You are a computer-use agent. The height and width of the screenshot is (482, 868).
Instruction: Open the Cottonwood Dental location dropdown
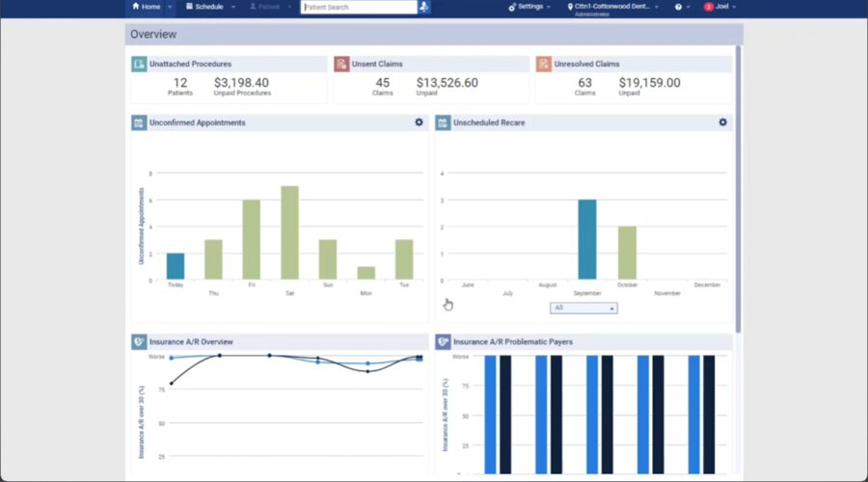pyautogui.click(x=614, y=7)
